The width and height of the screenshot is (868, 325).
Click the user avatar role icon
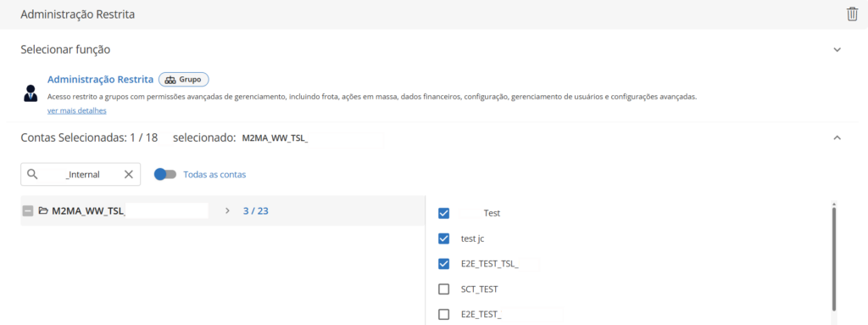[31, 93]
